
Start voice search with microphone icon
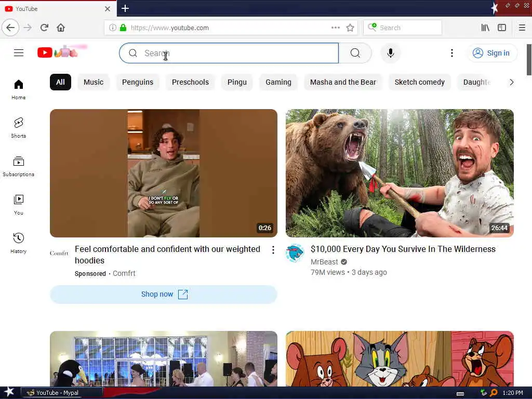pos(391,53)
